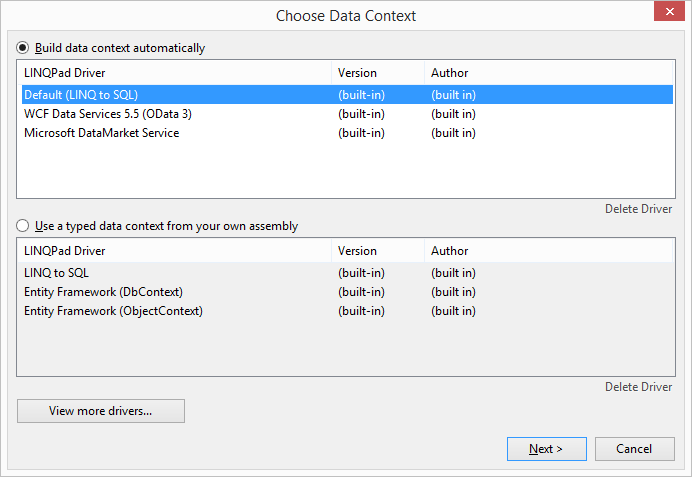The width and height of the screenshot is (692, 477).
Task: Click upper list Author column header
Action: (549, 73)
